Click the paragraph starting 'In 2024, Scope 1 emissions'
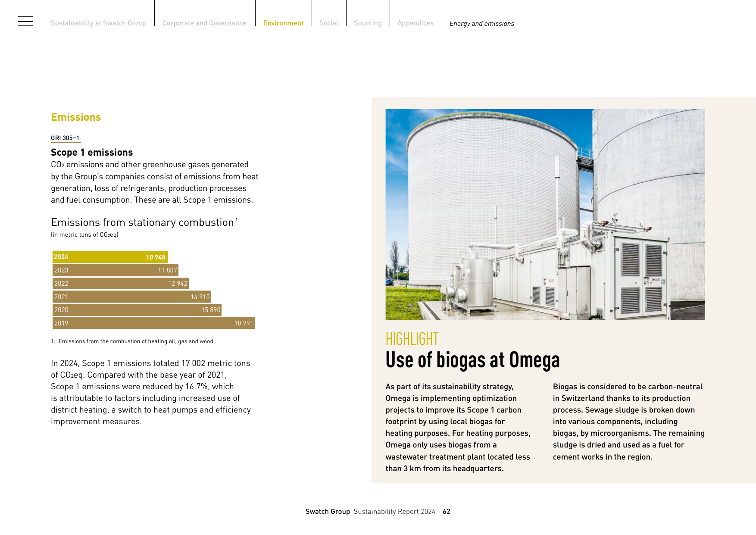The image size is (756, 535). point(151,392)
